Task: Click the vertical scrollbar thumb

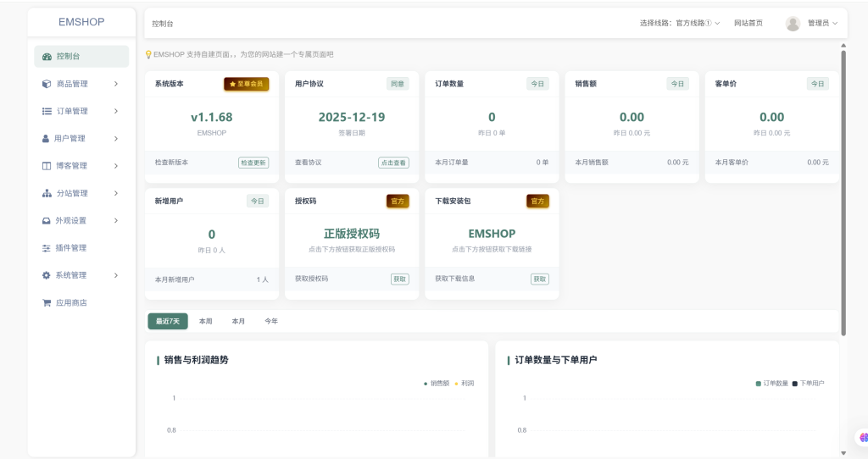Action: 843,193
